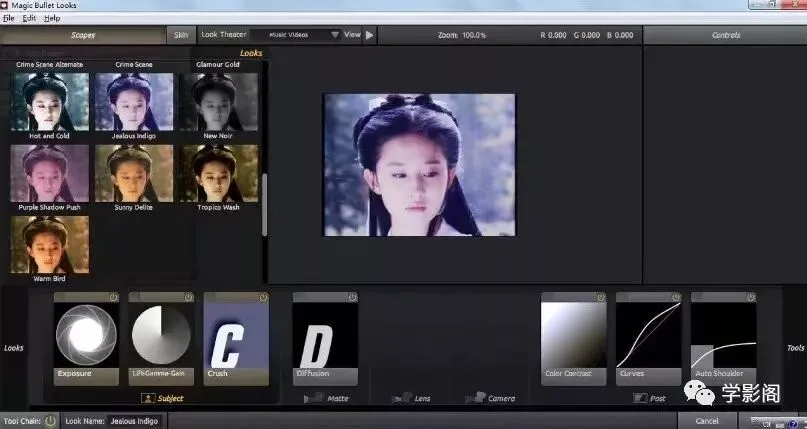Select the Diffusion tool card
This screenshot has width=807, height=429.
(325, 339)
